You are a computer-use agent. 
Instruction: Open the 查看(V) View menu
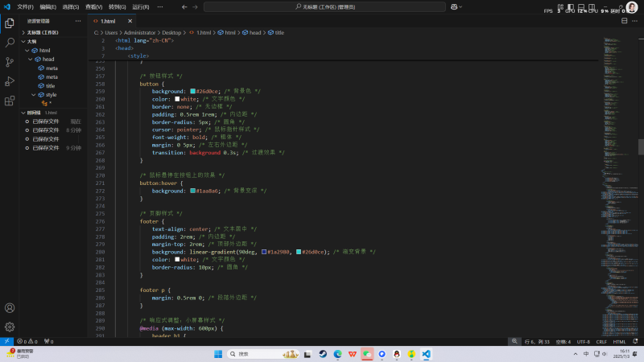tap(93, 7)
